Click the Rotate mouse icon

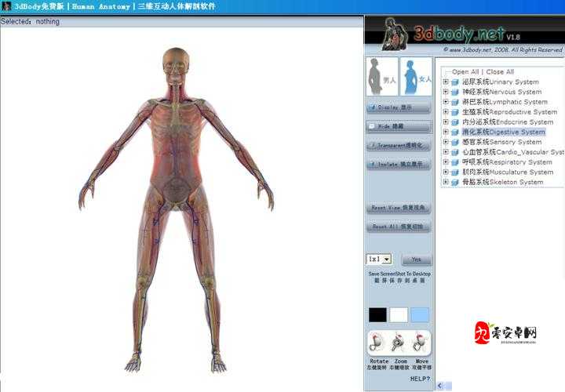click(x=379, y=343)
